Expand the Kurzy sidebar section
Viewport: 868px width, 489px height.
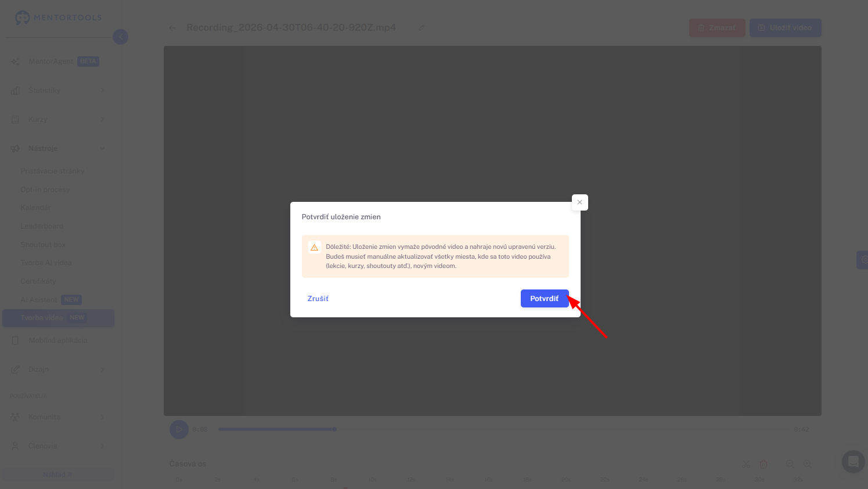58,119
